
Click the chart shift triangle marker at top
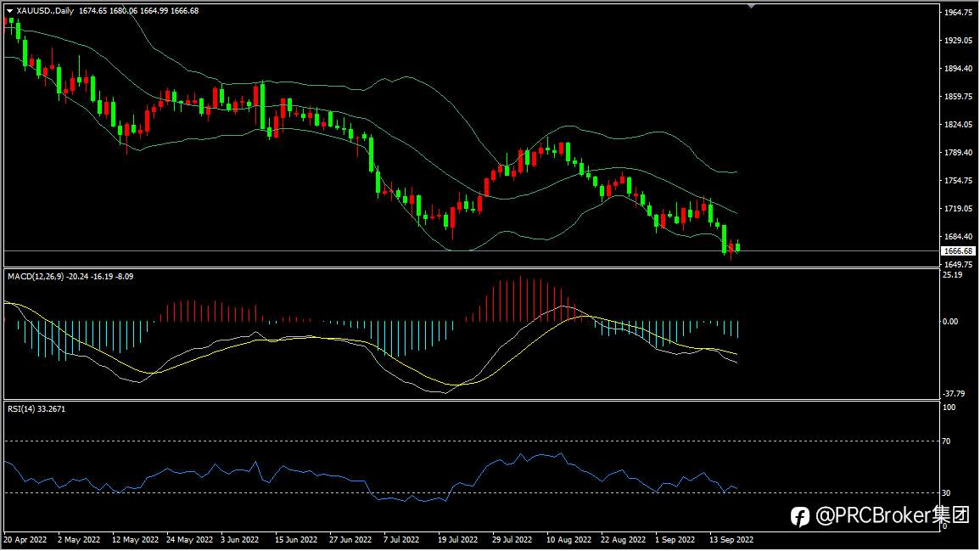pos(751,6)
